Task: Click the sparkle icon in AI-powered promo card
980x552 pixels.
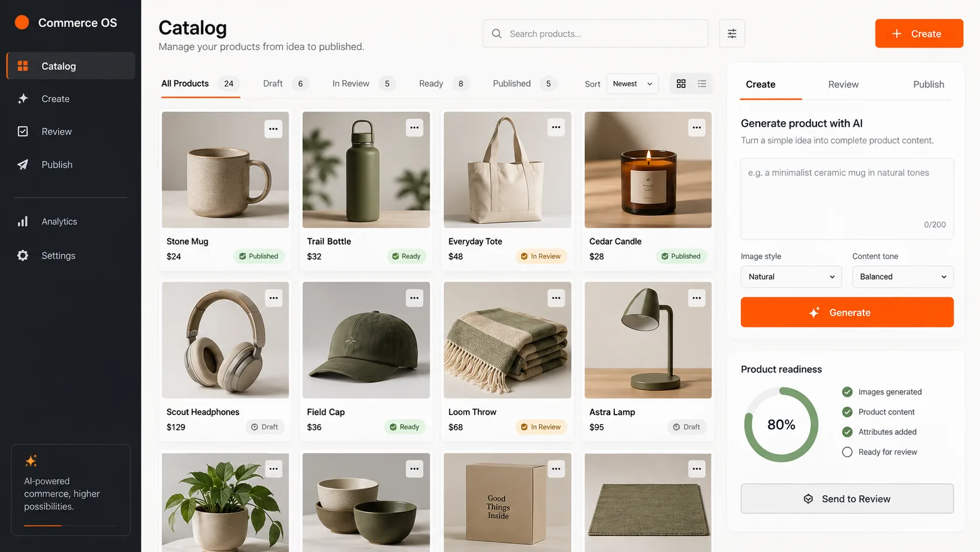Action: (31, 460)
